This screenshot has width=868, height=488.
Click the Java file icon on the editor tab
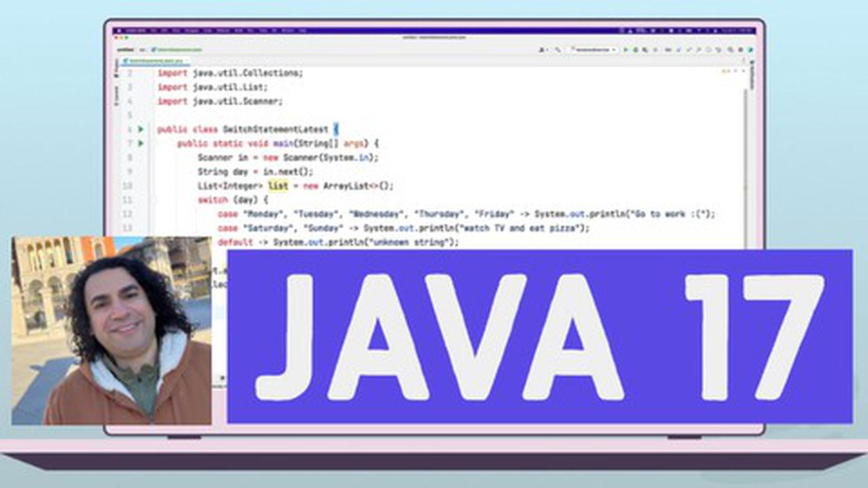pos(126,60)
